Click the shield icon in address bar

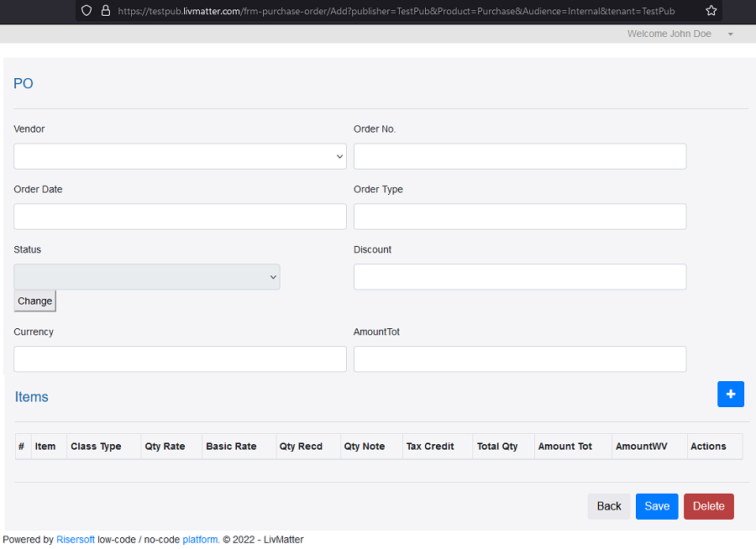tap(87, 11)
